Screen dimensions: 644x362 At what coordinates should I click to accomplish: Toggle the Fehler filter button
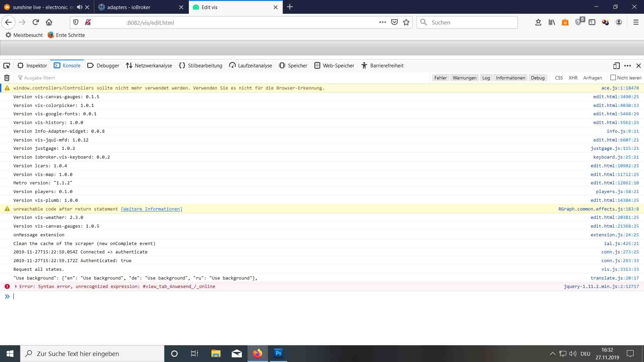tap(440, 78)
